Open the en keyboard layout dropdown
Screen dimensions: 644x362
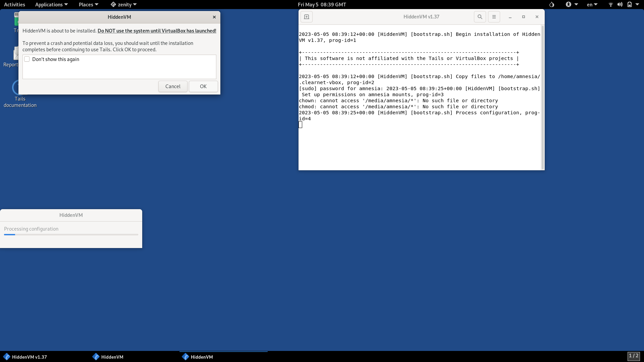point(592,5)
